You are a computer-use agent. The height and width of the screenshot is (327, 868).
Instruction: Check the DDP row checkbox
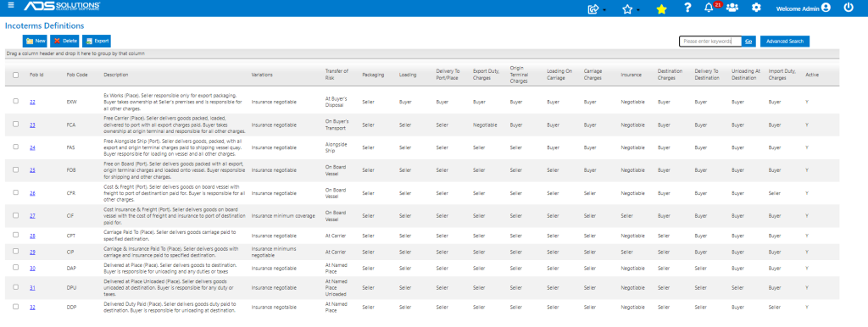(x=15, y=307)
